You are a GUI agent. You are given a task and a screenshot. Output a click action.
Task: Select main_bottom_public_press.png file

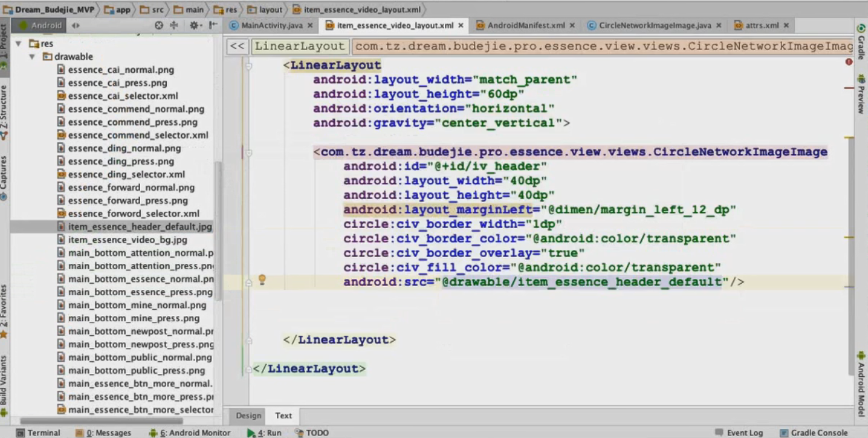pyautogui.click(x=137, y=370)
